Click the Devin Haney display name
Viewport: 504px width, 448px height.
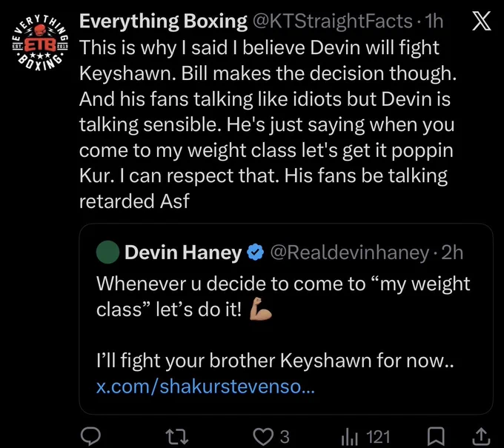pos(183,253)
